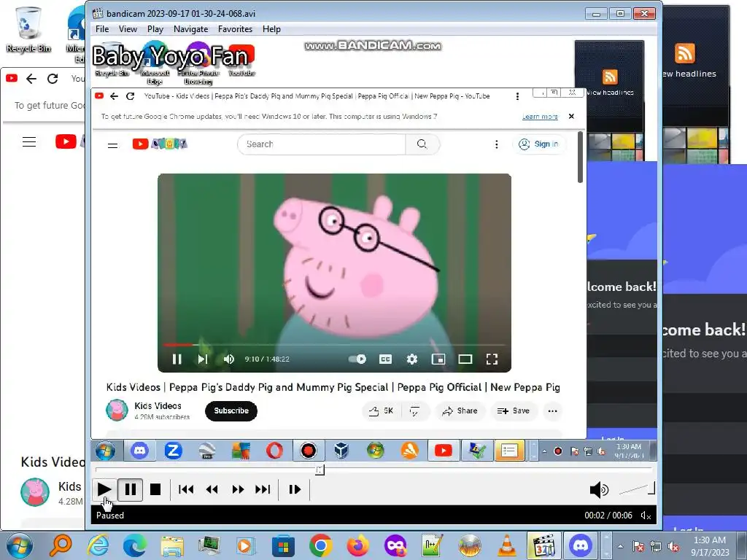Open the Play menu
This screenshot has width=747, height=560.
(155, 29)
